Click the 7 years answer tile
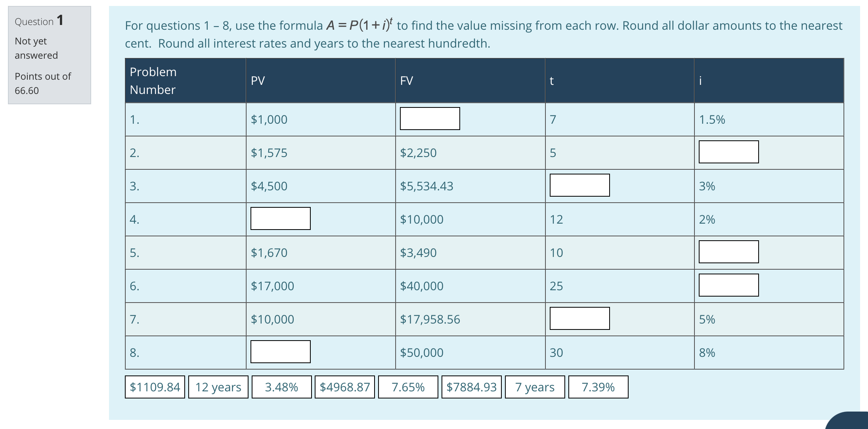This screenshot has height=429, width=868. click(x=534, y=387)
